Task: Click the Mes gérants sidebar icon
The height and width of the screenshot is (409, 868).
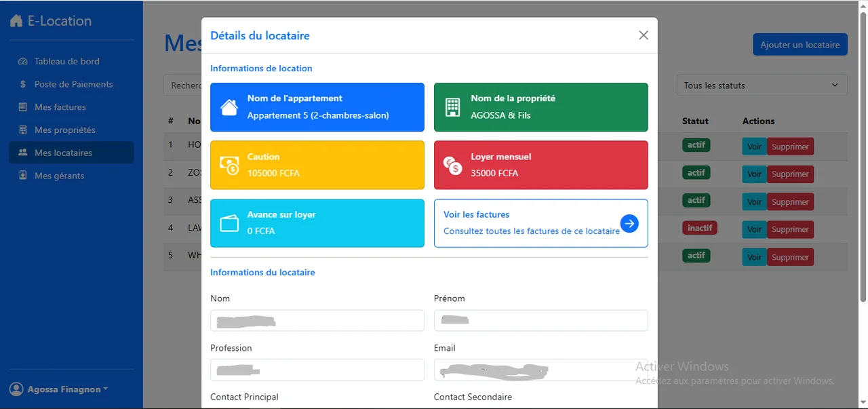Action: coord(22,176)
